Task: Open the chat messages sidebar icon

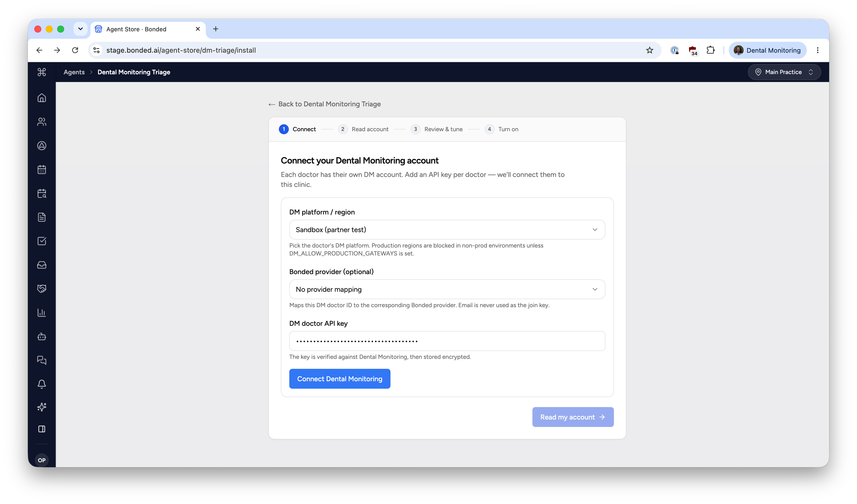Action: pyautogui.click(x=42, y=360)
